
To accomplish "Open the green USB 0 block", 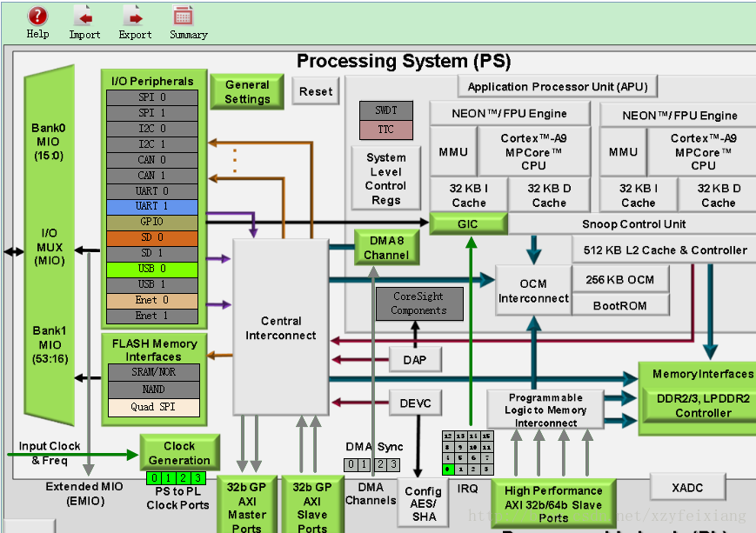I will [x=152, y=269].
